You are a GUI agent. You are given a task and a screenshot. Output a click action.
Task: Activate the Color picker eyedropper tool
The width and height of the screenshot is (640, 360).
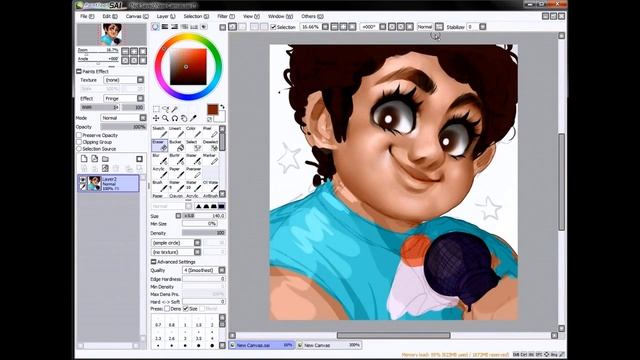pos(193,118)
